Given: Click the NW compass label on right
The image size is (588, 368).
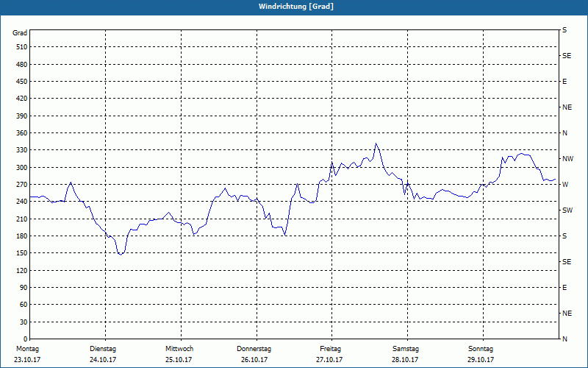Looking at the screenshot, I should tap(567, 159).
